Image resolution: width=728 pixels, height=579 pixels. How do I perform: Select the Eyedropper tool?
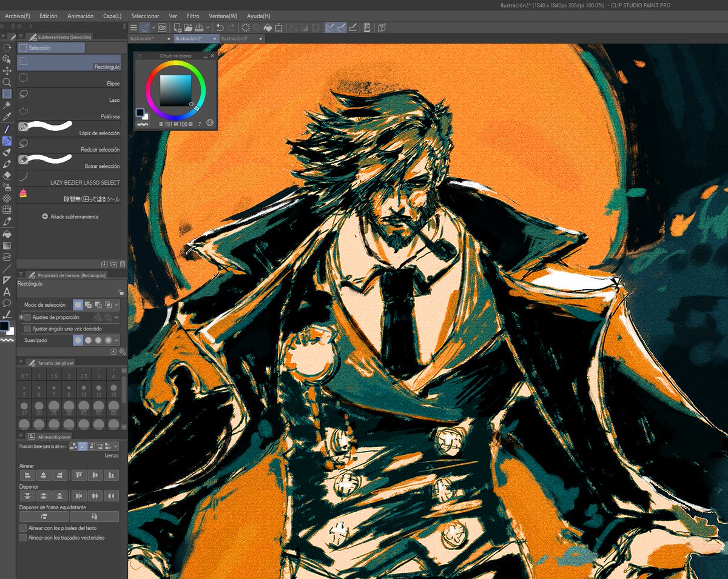[7, 116]
